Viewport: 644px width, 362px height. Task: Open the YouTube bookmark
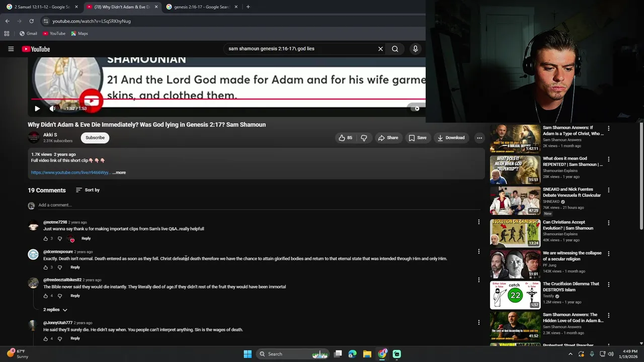click(x=54, y=33)
